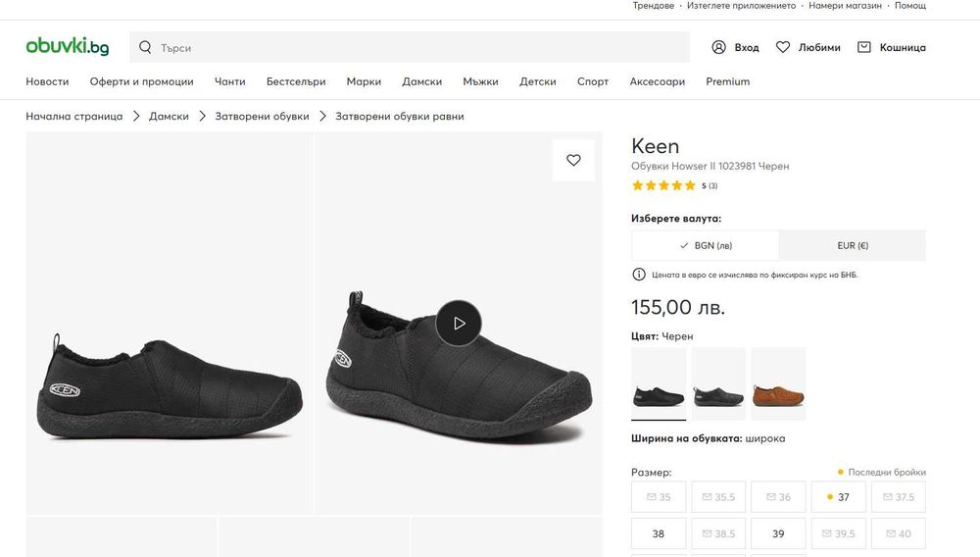980x557 pixels.
Task: Play the product video
Action: point(459,323)
